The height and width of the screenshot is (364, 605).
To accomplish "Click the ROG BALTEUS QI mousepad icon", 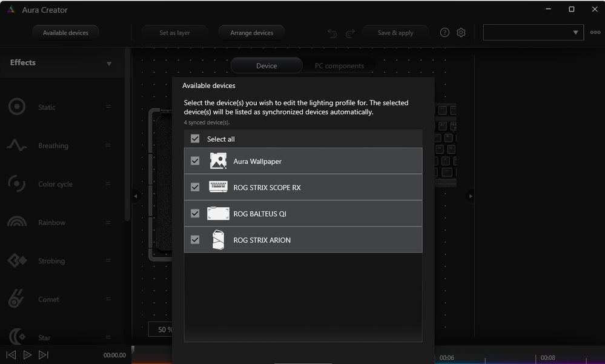I will pos(218,213).
